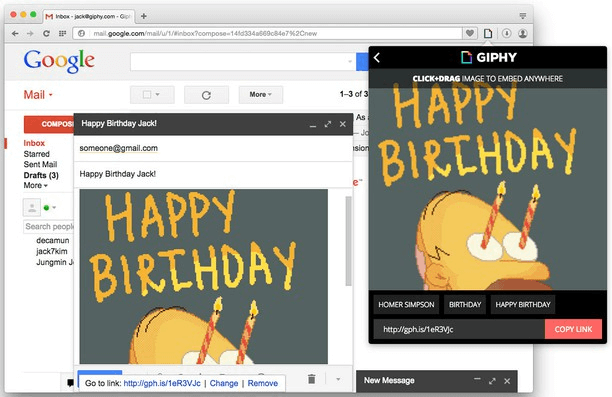Open more compose options arrow beside trash
The height and width of the screenshot is (397, 612).
coord(338,379)
